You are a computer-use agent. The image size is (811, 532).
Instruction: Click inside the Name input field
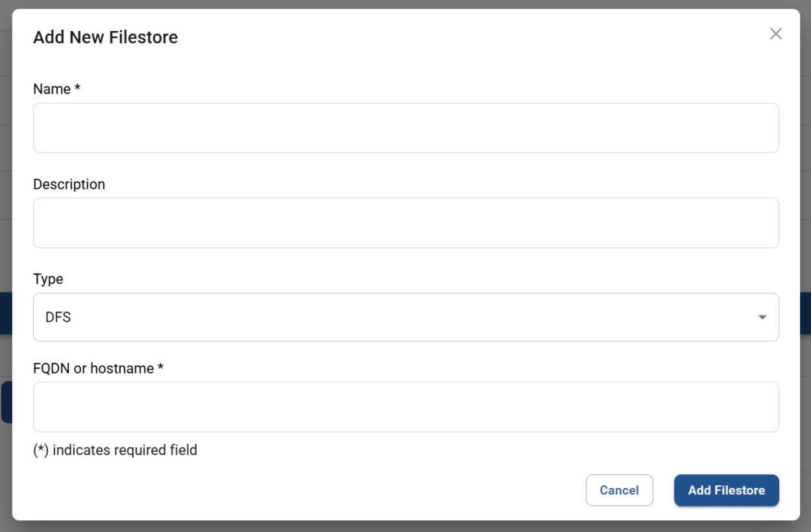tap(406, 127)
